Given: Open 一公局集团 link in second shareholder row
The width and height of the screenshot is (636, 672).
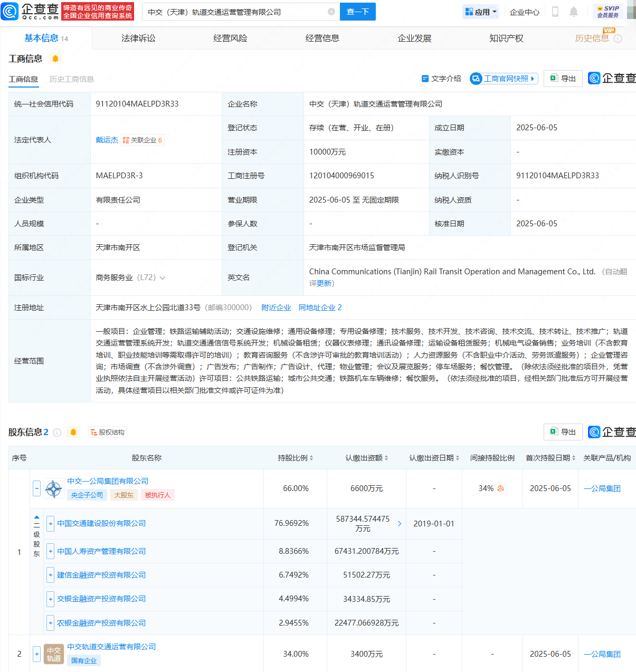Looking at the screenshot, I should point(602,654).
